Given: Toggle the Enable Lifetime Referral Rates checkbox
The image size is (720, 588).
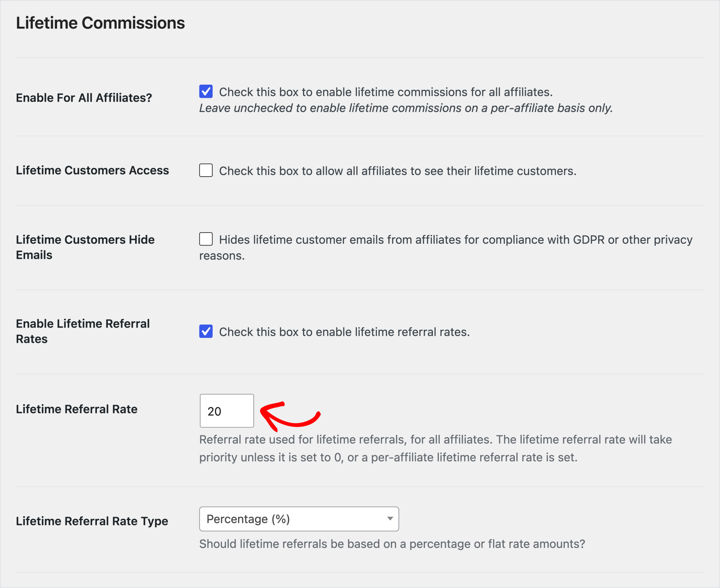Looking at the screenshot, I should [x=206, y=331].
